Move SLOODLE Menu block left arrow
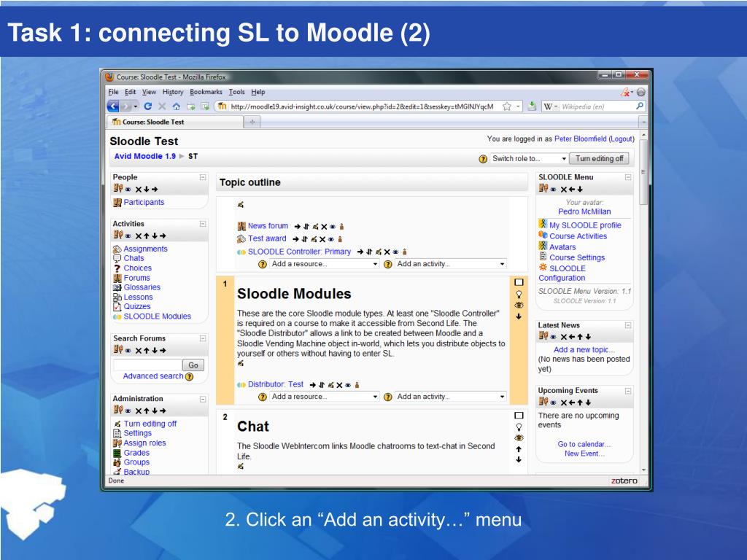This screenshot has height=560, width=747. (x=572, y=189)
